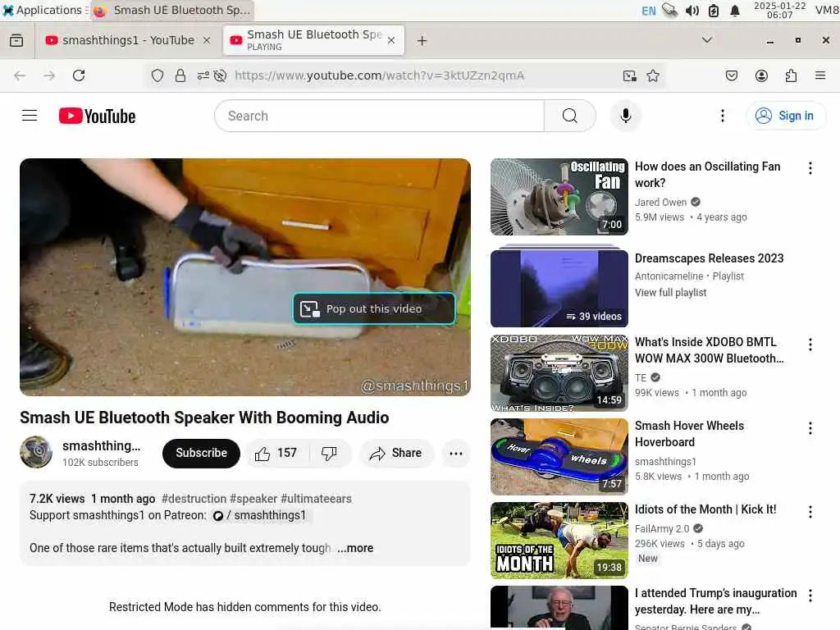Focus the YouTube Search field
840x630 pixels.
point(379,116)
